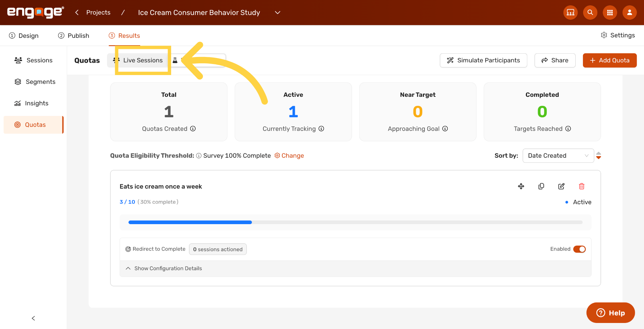Open the search icon in header

click(590, 12)
